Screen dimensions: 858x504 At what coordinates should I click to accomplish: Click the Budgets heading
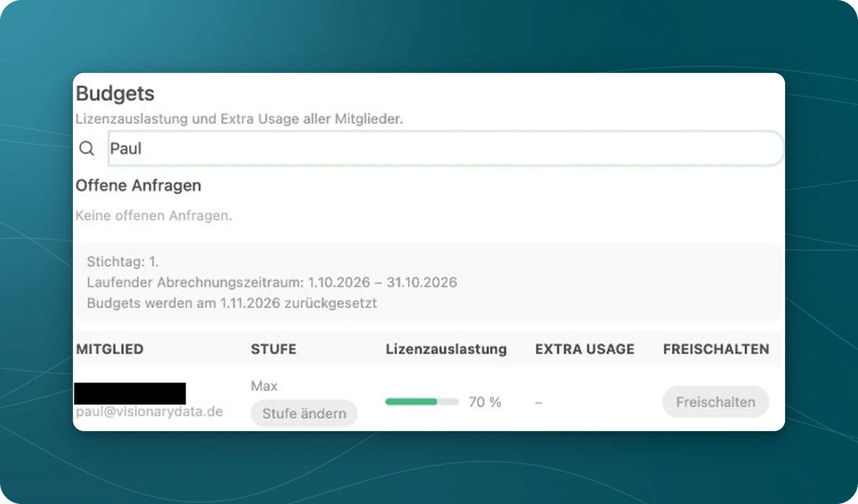(x=115, y=94)
